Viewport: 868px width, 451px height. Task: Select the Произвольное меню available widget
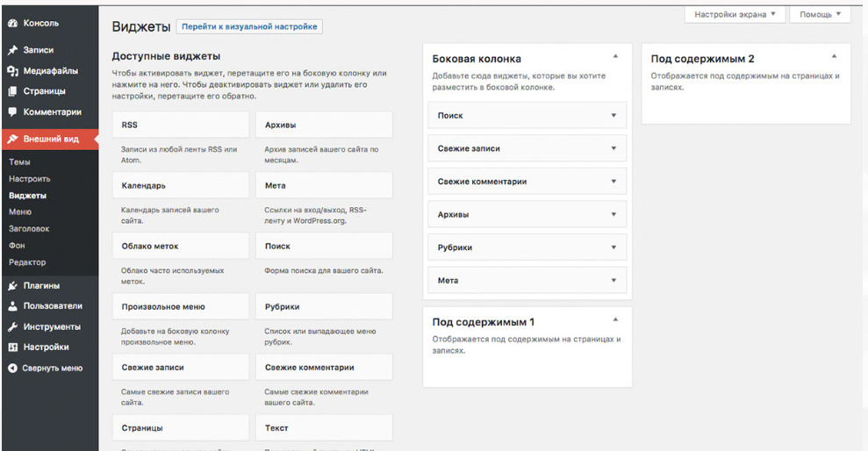click(181, 306)
